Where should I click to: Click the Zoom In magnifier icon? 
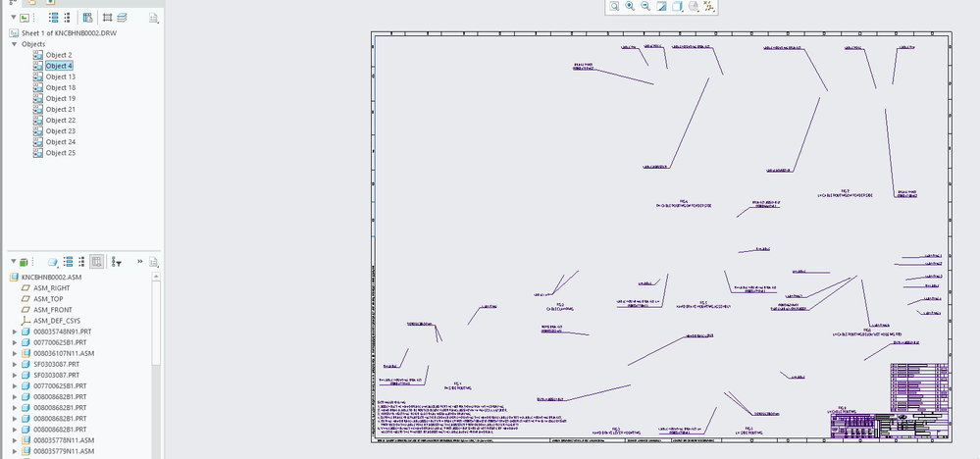[630, 6]
